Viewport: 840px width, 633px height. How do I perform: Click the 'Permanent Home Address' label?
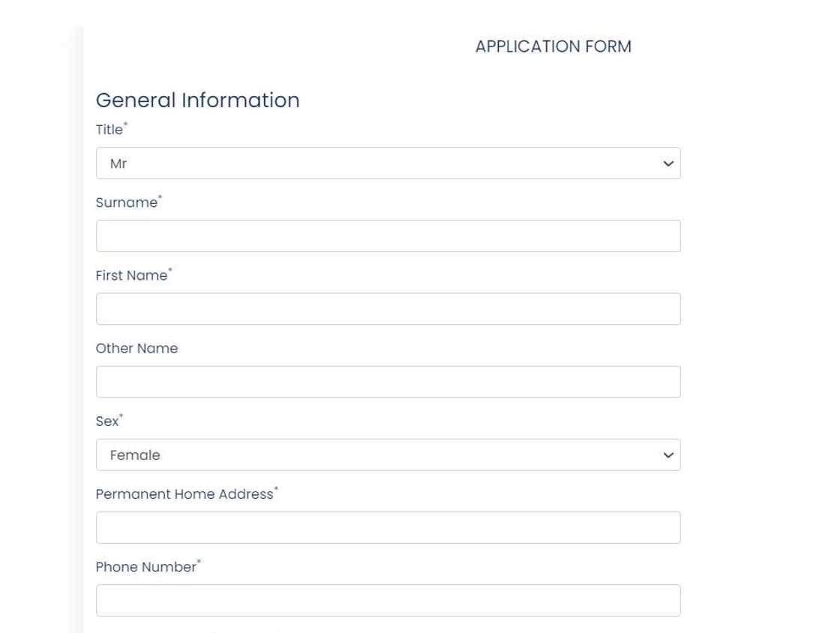click(x=184, y=494)
